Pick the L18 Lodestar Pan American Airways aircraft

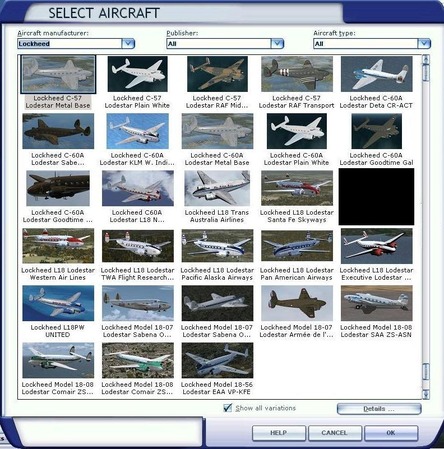[x=297, y=246]
